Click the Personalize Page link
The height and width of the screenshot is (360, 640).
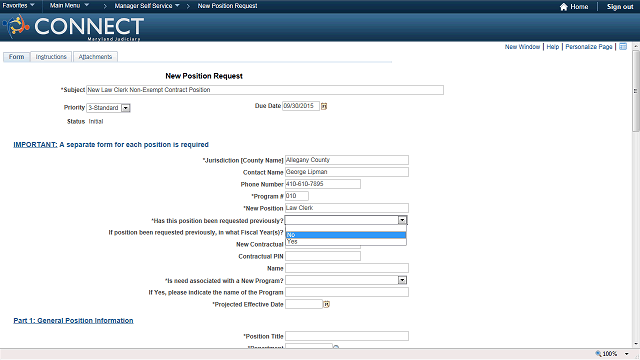point(589,47)
